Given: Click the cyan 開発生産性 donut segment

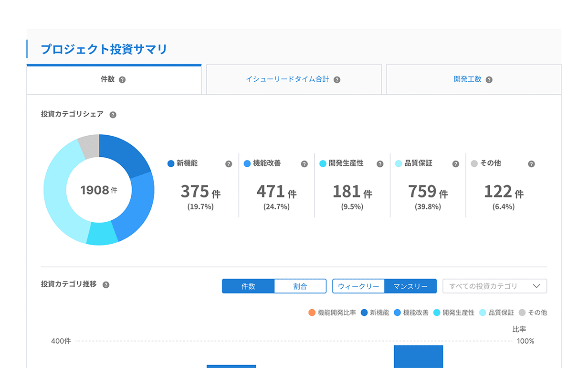Looking at the screenshot, I should (x=102, y=234).
